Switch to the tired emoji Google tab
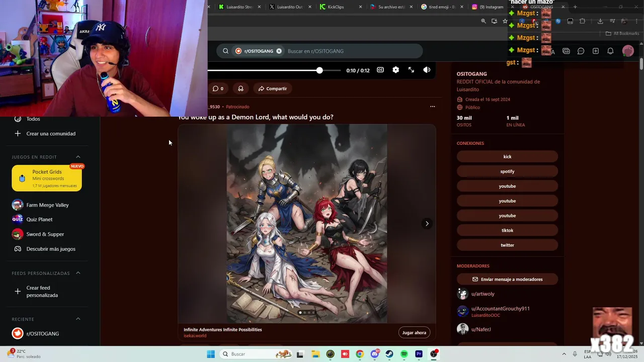Screen dimensions: 644x362 click(x=442, y=7)
